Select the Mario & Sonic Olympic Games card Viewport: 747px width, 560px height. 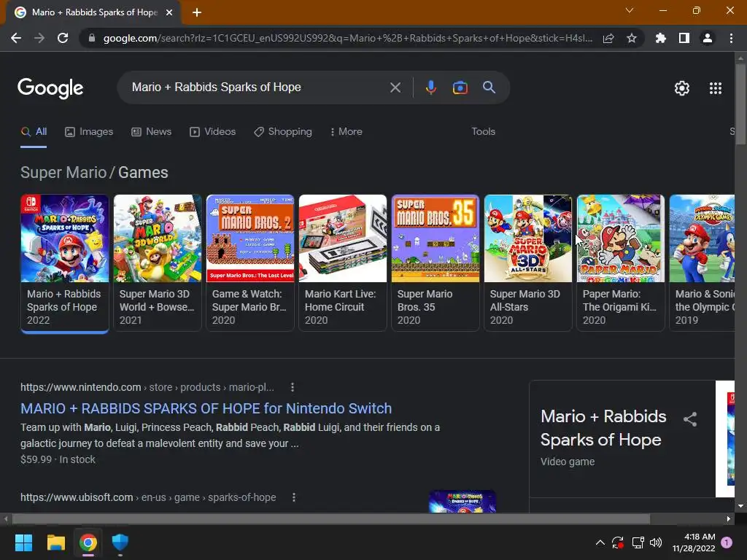[702, 262]
